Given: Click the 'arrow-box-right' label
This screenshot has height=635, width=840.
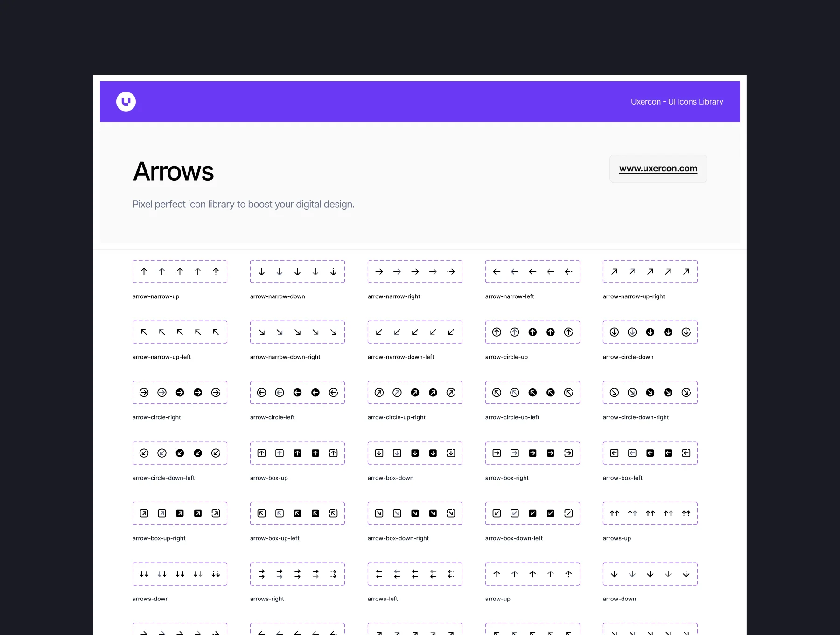Looking at the screenshot, I should click(507, 478).
